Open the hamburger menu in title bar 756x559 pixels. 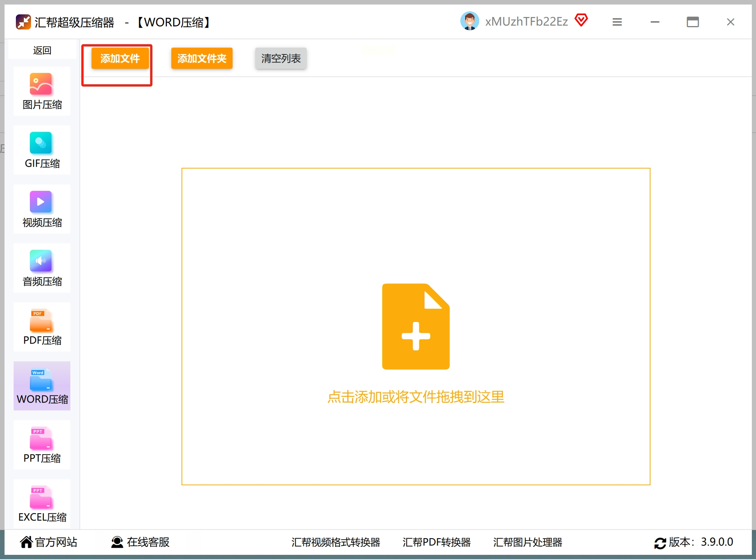coord(617,22)
